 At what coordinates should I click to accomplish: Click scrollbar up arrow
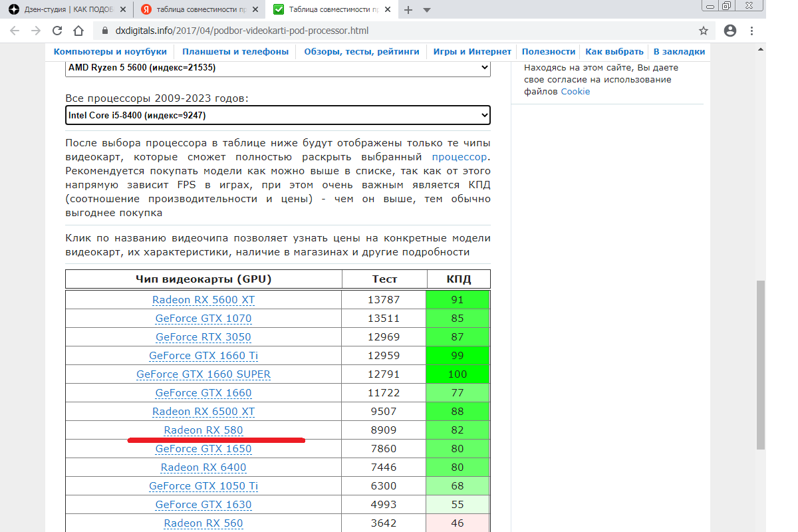click(x=760, y=49)
